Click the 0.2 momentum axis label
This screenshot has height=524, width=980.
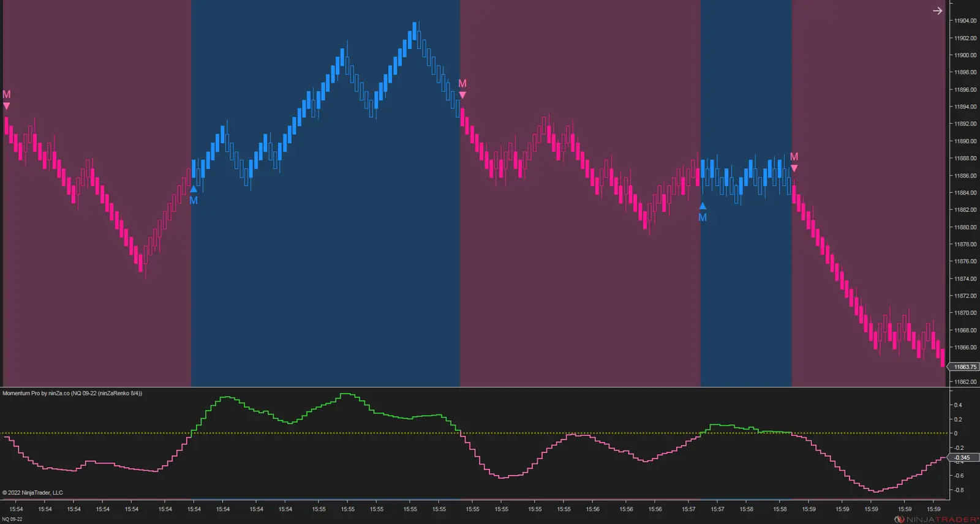(958, 419)
